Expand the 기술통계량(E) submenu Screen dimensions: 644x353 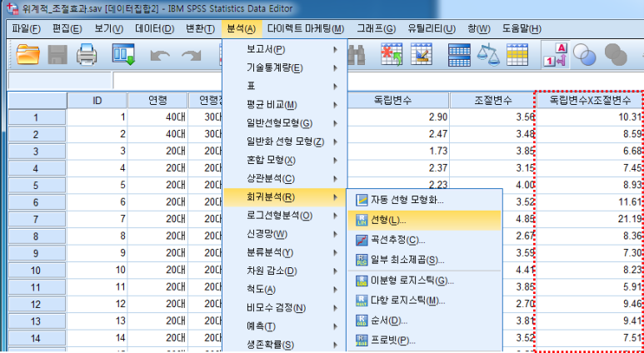pos(283,67)
